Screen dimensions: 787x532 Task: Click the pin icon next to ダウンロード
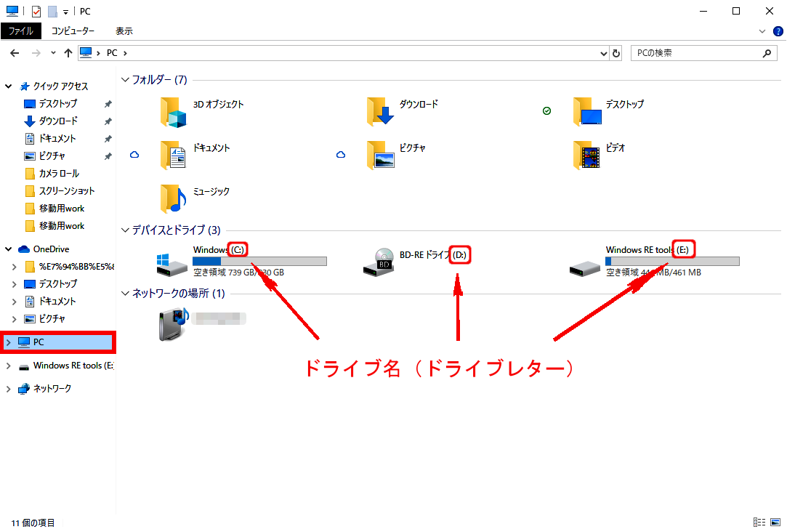pos(108,121)
